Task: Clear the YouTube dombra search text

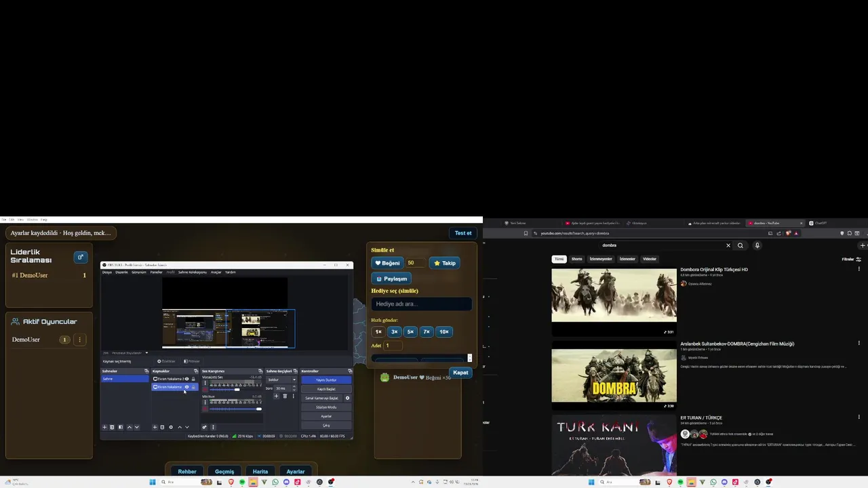Action: pyautogui.click(x=728, y=245)
